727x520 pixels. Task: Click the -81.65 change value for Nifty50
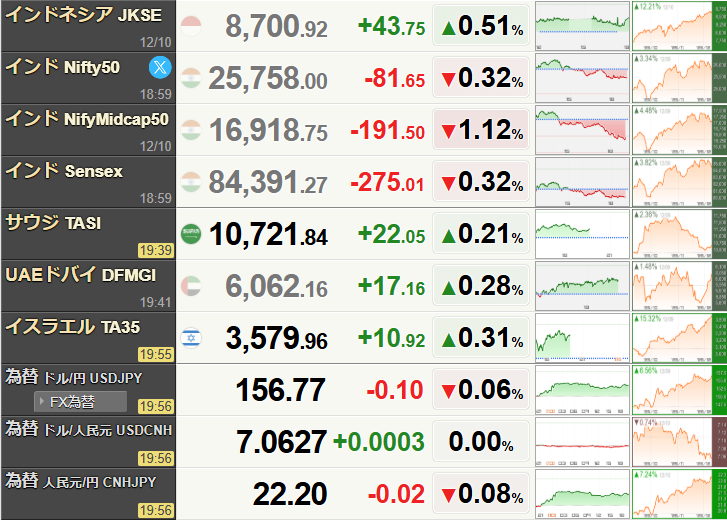tap(395, 78)
